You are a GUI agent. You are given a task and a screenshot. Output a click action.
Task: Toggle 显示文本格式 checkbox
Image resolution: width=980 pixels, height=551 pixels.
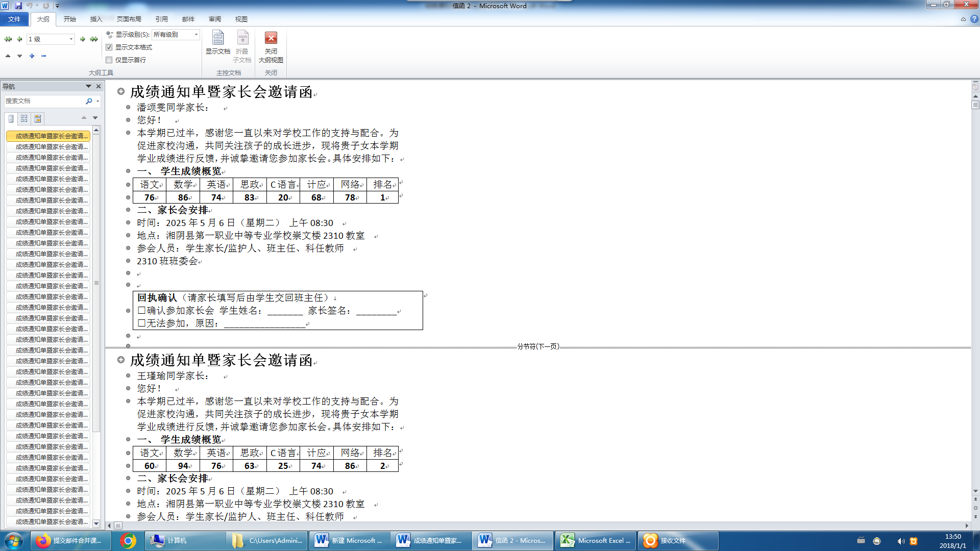tap(109, 47)
